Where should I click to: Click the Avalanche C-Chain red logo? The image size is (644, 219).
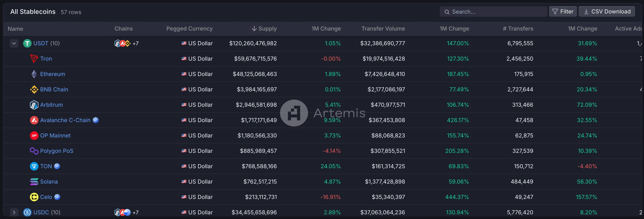coord(34,120)
